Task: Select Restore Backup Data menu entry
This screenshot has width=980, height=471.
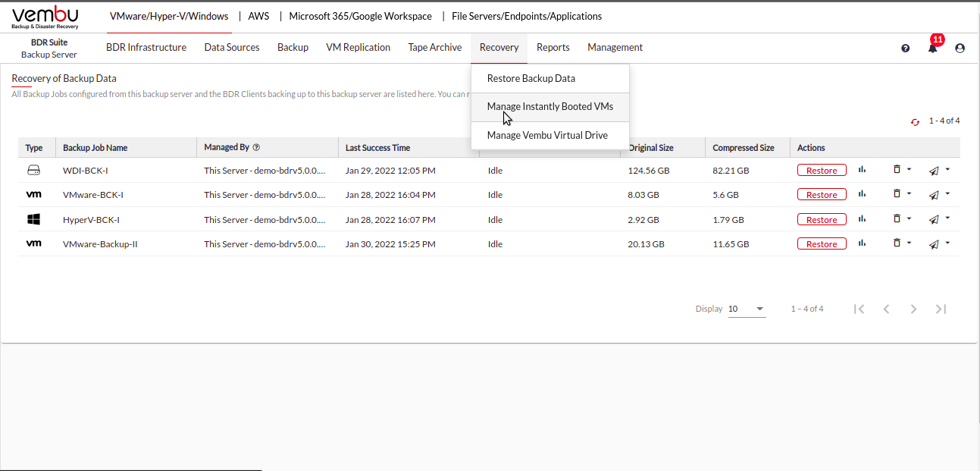Action: 550,78
